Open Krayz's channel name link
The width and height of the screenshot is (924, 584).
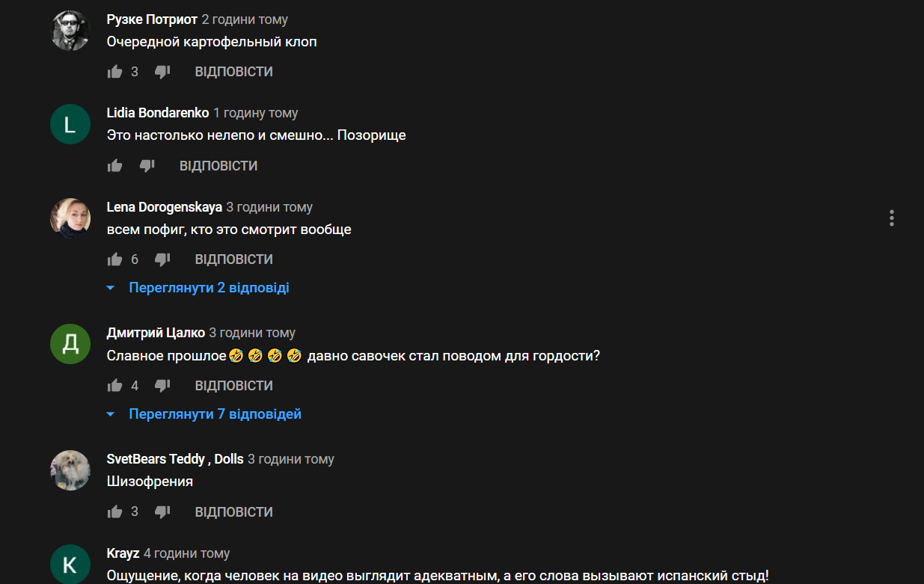(x=123, y=554)
